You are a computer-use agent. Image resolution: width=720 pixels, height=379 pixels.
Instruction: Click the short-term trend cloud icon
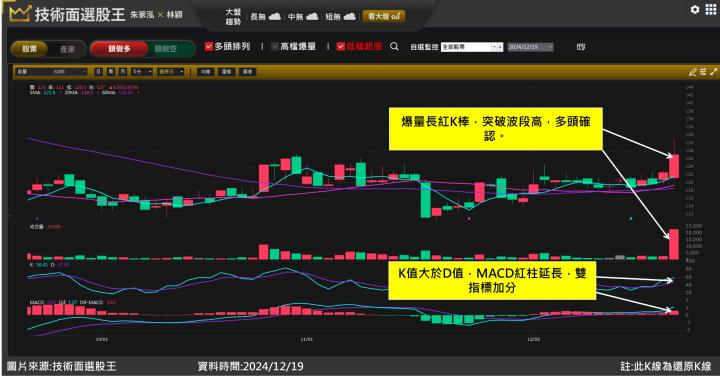pos(350,17)
